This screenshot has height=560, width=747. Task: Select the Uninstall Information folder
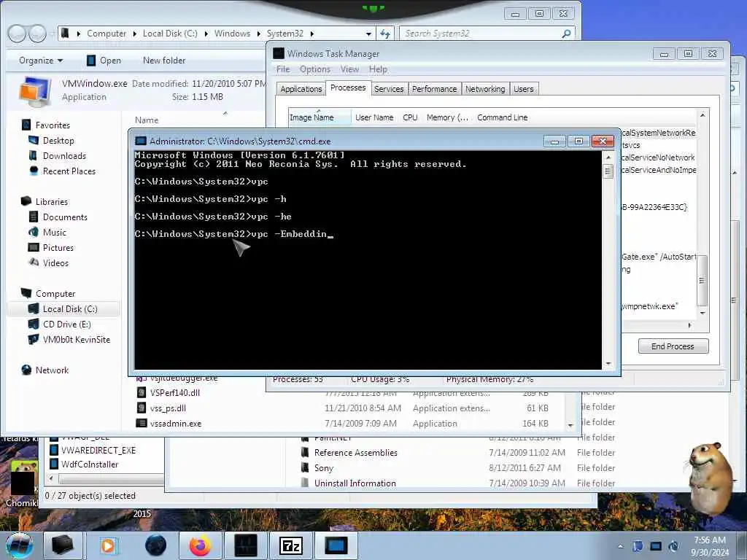(x=355, y=483)
